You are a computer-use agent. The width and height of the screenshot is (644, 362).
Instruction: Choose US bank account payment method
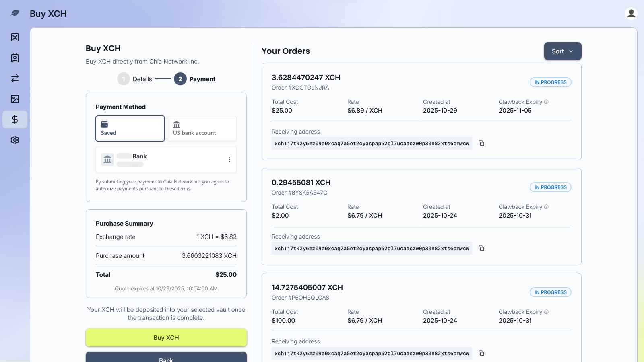pos(202,128)
